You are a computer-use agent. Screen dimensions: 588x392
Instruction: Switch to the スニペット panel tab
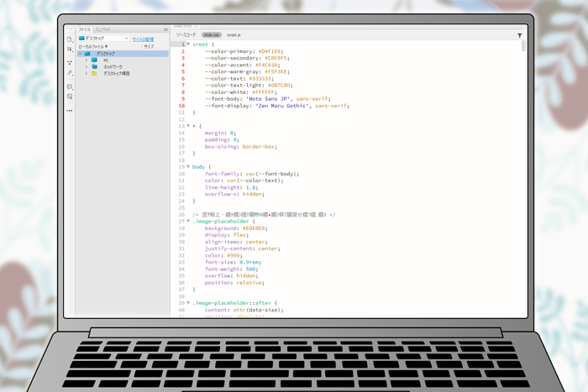[x=102, y=29]
